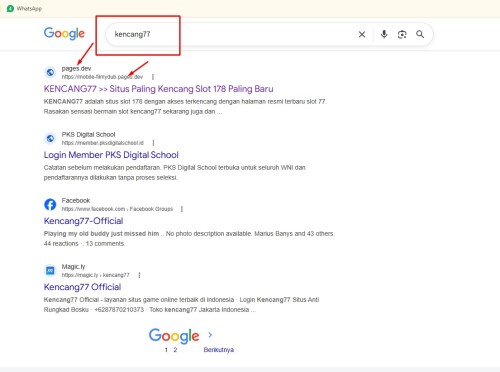Click the next-page chevron arrow

pyautogui.click(x=210, y=335)
